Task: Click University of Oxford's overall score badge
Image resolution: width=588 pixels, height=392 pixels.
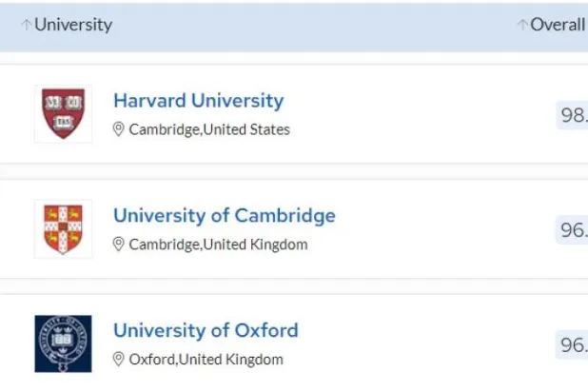Action: tap(573, 344)
